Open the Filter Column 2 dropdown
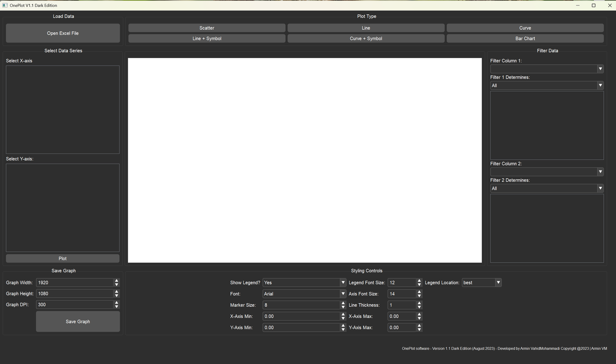This screenshot has height=364, width=616. 600,172
